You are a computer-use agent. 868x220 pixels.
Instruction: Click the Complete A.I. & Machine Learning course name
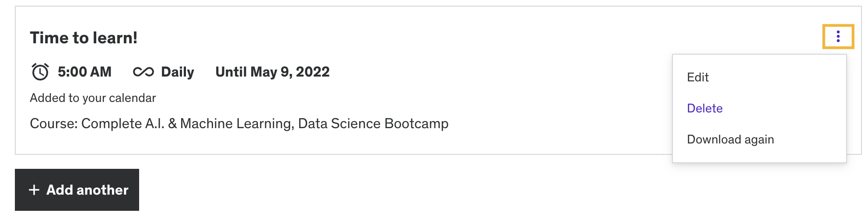pos(187,124)
